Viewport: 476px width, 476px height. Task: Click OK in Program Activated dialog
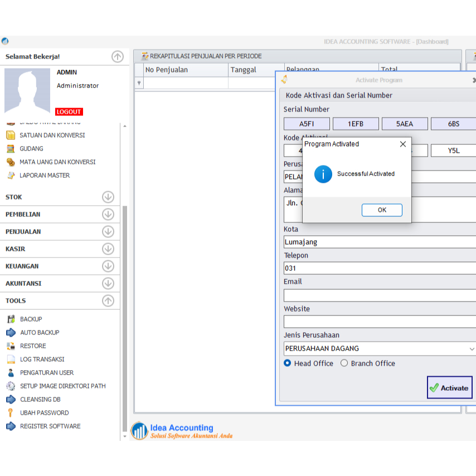tap(382, 210)
